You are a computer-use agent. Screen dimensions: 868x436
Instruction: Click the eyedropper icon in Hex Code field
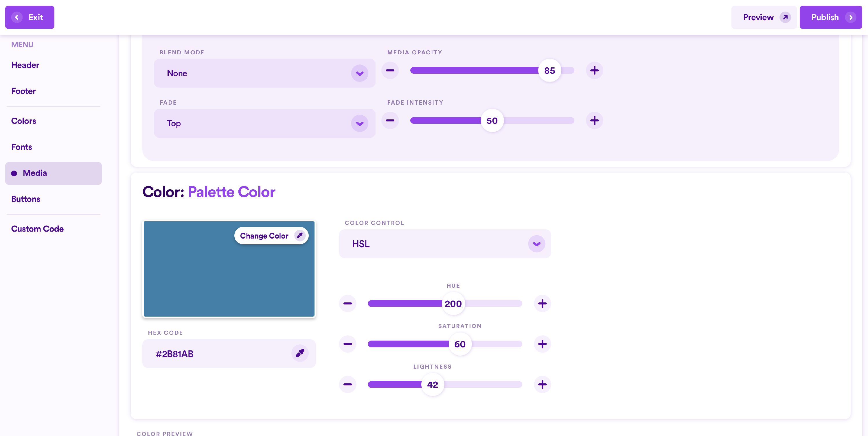299,353
